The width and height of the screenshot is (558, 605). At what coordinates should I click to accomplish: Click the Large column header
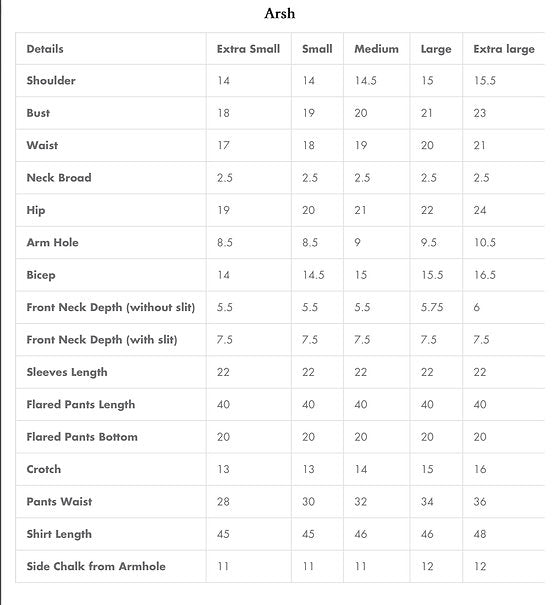[x=436, y=49]
